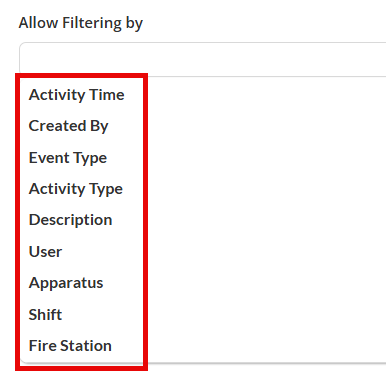This screenshot has width=386, height=371.
Task: Enable filtering by Event Type
Action: tap(68, 158)
